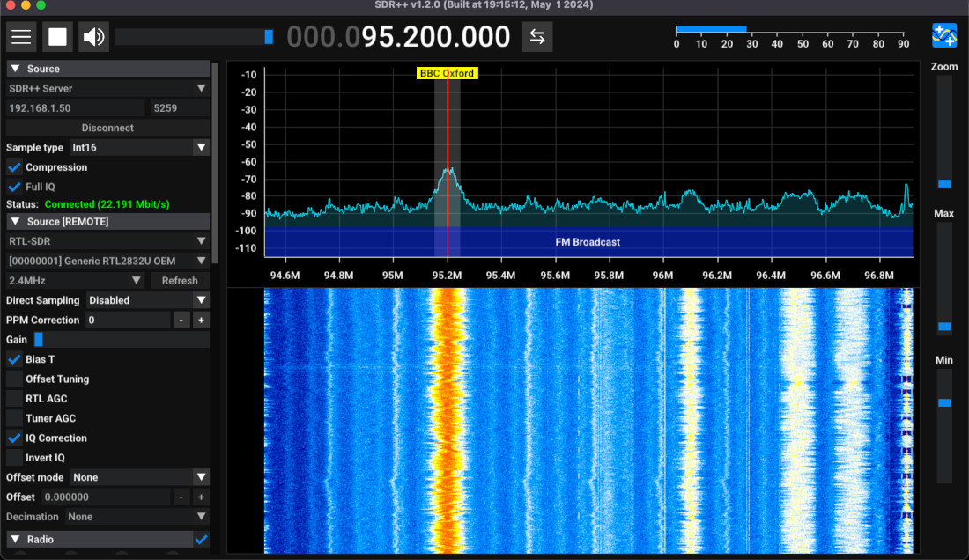Enable Offset Tuning
The height and width of the screenshot is (560, 969).
14,379
